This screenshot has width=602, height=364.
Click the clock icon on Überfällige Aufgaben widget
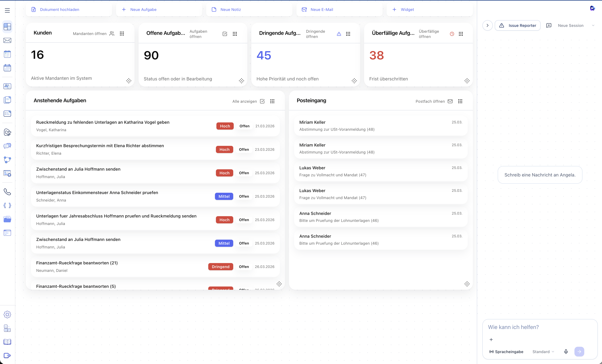coord(452,34)
